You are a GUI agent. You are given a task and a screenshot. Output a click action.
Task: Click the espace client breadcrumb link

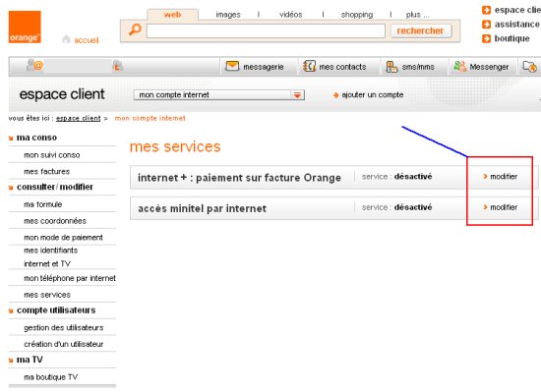79,118
